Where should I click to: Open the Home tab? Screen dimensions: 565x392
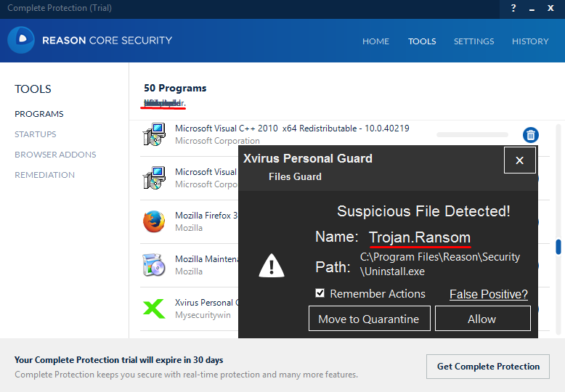[x=375, y=41]
